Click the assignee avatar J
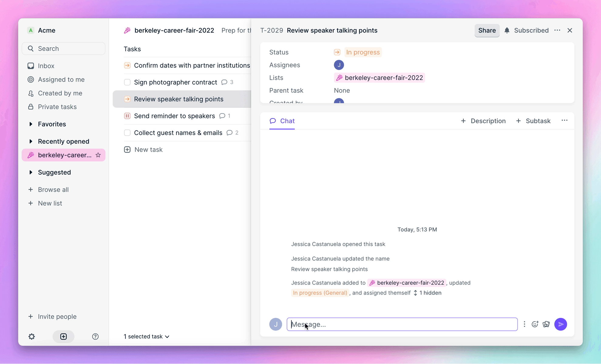Screen dimensions: 601x364 pos(339,65)
